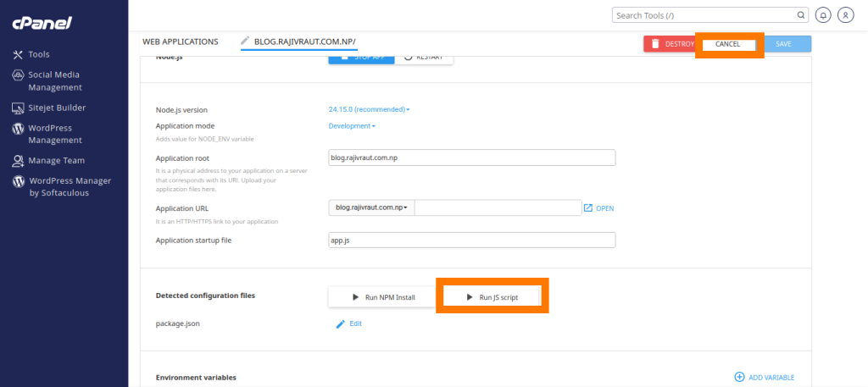Open the blog.rajivraut.com.np domain dropdown

pyautogui.click(x=371, y=207)
